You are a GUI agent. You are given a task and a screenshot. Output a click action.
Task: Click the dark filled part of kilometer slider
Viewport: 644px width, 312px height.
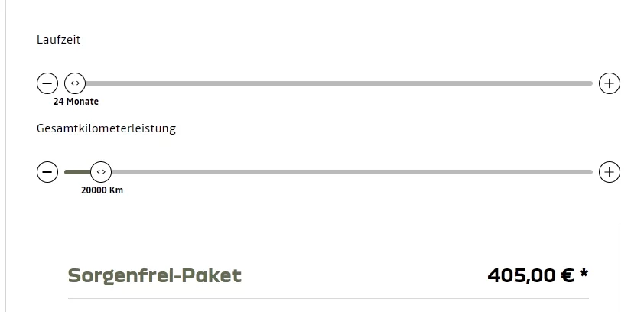tap(76, 172)
